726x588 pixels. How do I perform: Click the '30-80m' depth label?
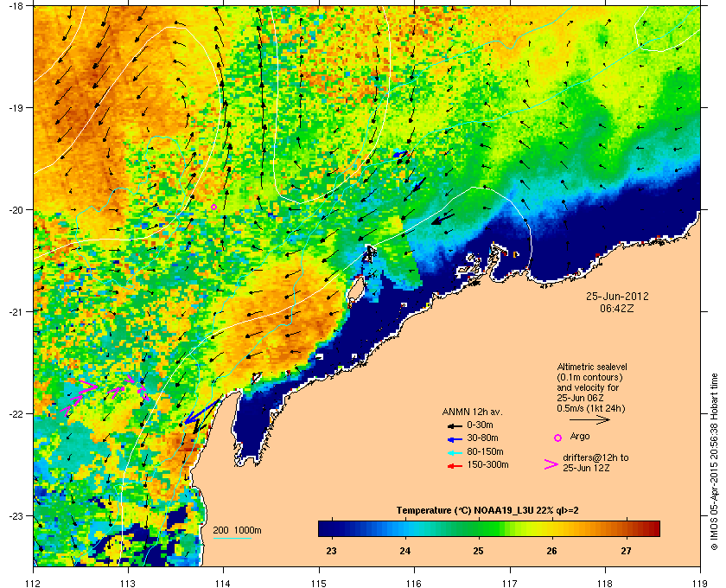[482, 438]
